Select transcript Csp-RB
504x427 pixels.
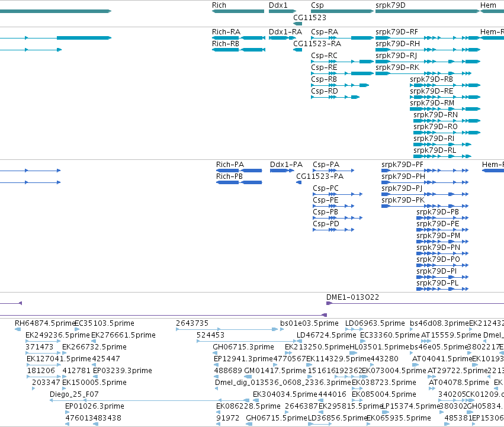(x=324, y=79)
